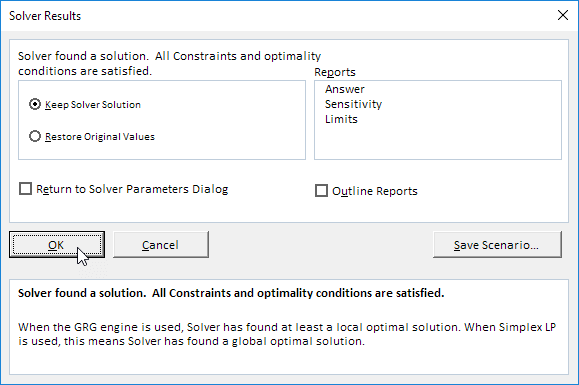Choose the Sensitivity report entry
Viewport: 579px width, 385px height.
tap(353, 104)
